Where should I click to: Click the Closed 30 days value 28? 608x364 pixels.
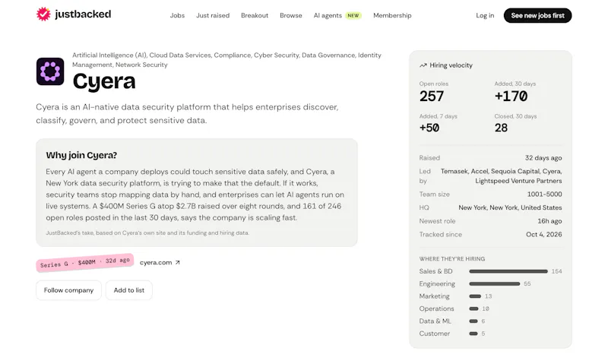(501, 128)
